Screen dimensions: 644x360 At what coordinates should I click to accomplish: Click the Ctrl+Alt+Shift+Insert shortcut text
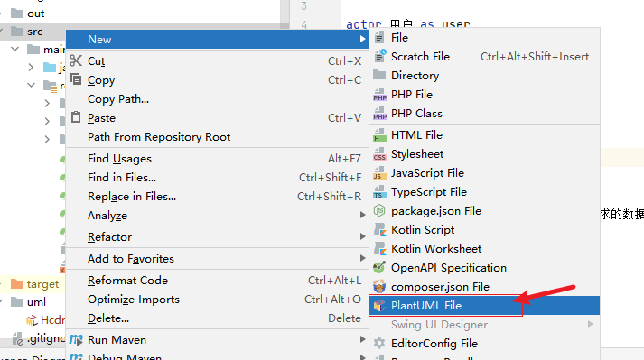tap(535, 57)
